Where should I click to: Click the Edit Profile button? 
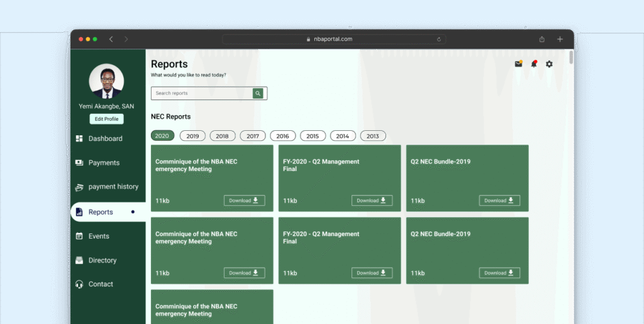pos(106,119)
